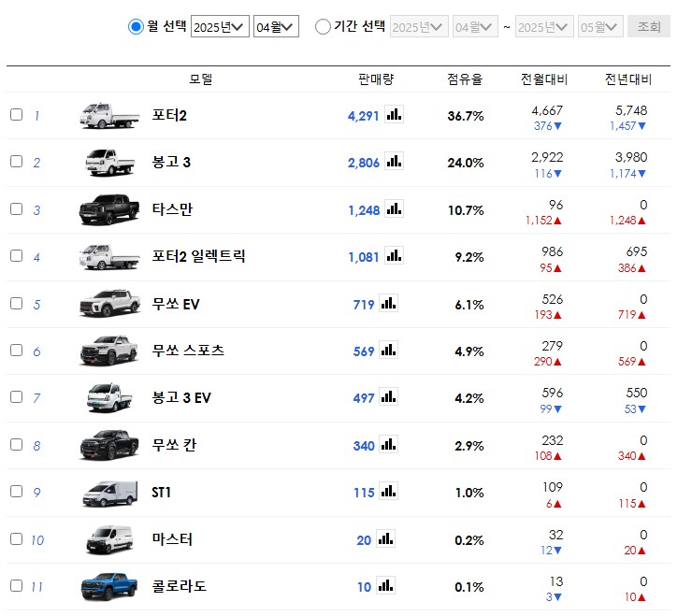Click the 마스터 van thumbnail image
Viewport: 692px width, 616px height.
point(108,539)
